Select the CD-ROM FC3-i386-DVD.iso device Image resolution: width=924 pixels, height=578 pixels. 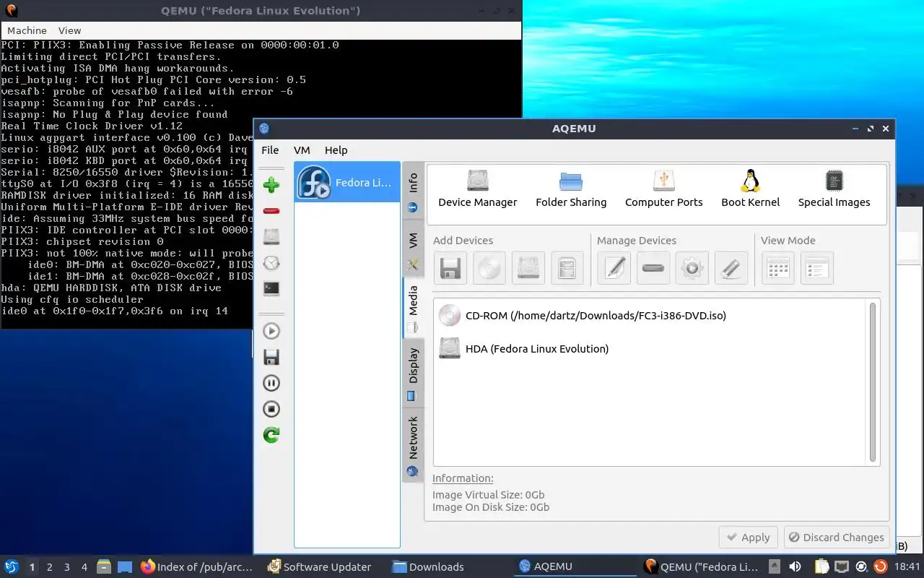(x=581, y=315)
